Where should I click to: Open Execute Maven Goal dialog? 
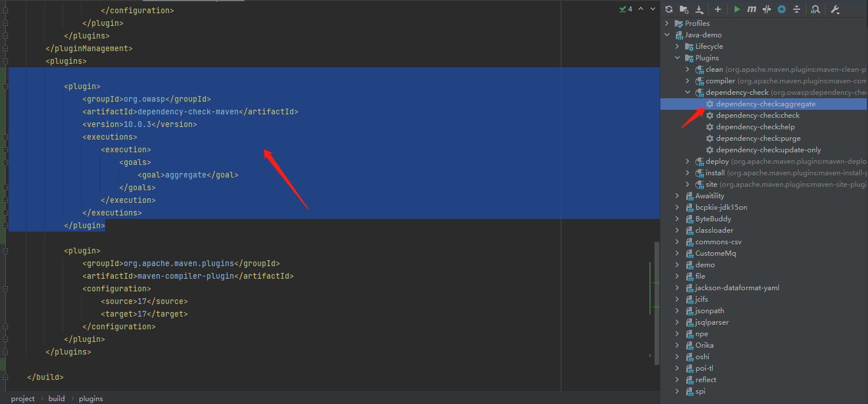pos(752,9)
